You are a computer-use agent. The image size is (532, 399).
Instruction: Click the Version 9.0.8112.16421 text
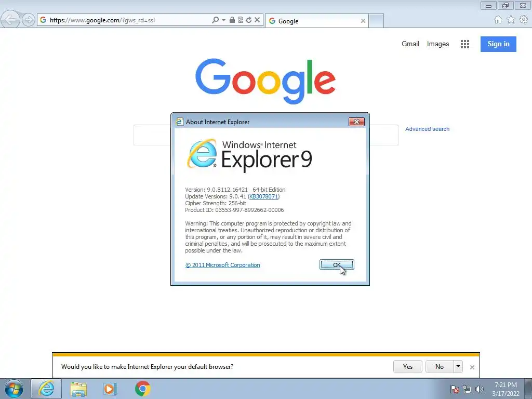pyautogui.click(x=217, y=190)
